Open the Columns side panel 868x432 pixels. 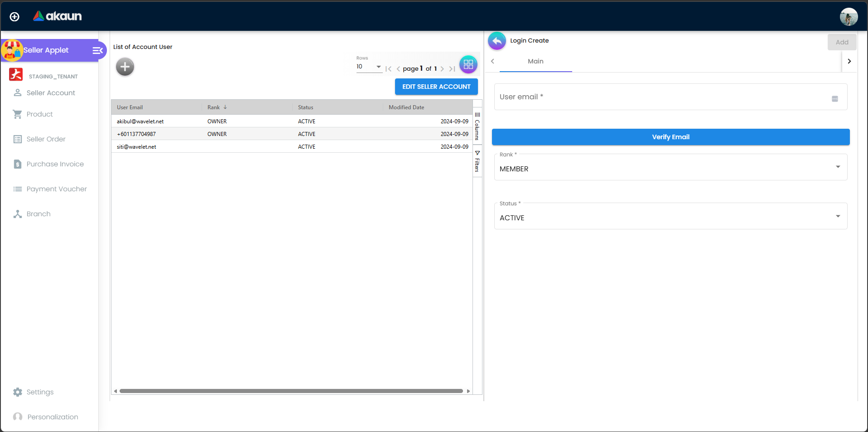coord(477,126)
